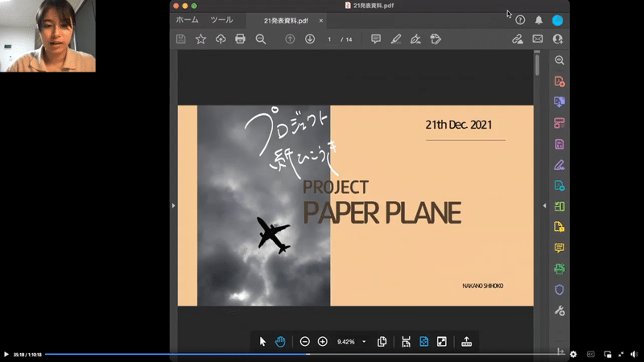Select the highlighter pen tool
Image resolution: width=644 pixels, height=362 pixels.
click(396, 39)
